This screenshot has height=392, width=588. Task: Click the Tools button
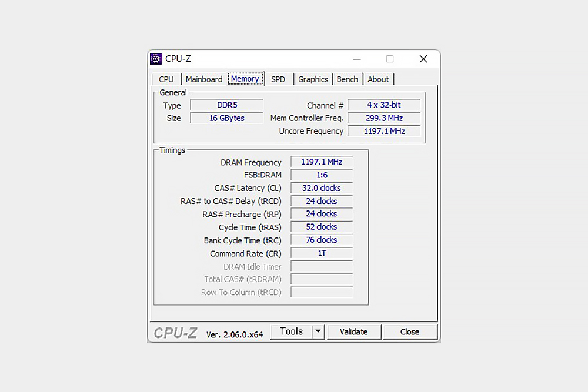291,331
